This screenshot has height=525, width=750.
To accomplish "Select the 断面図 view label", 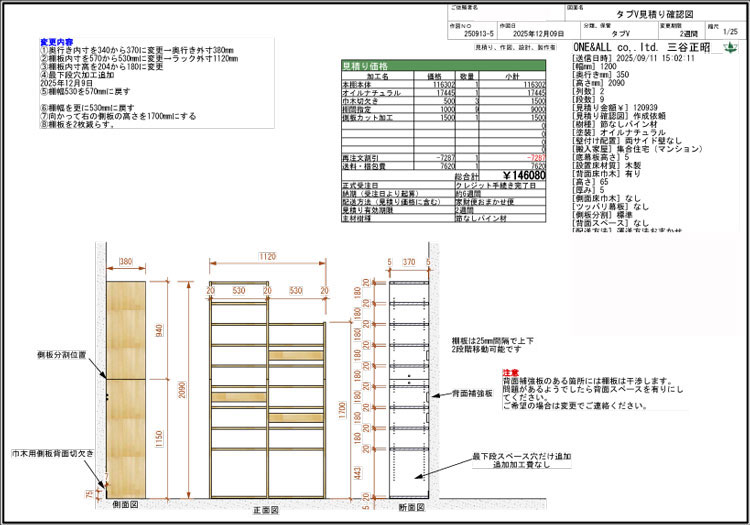I will [407, 509].
